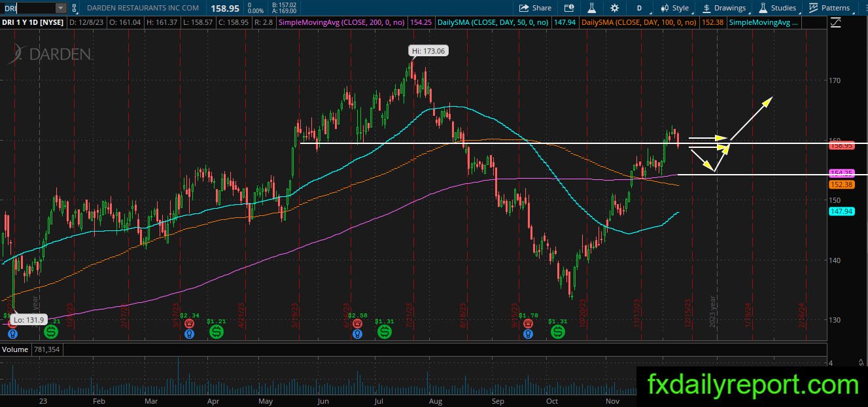Click the April $1.21 dividend icon
The image size is (868, 407).
pos(216,332)
